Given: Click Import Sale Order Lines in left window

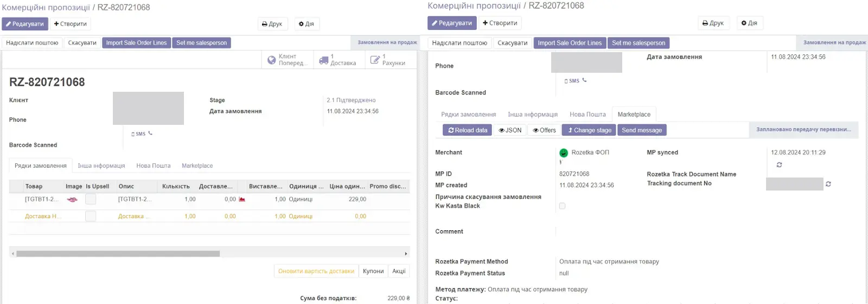Looking at the screenshot, I should [137, 43].
